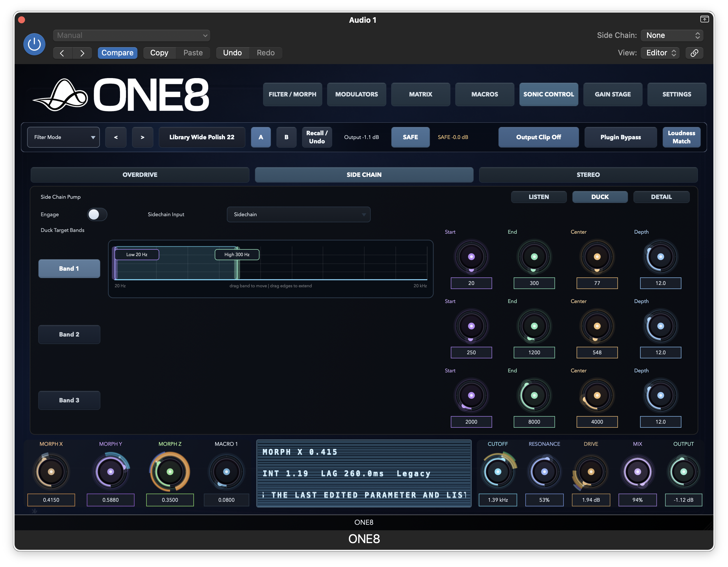This screenshot has height=567, width=728.
Task: Click the Mix knob
Action: [638, 472]
